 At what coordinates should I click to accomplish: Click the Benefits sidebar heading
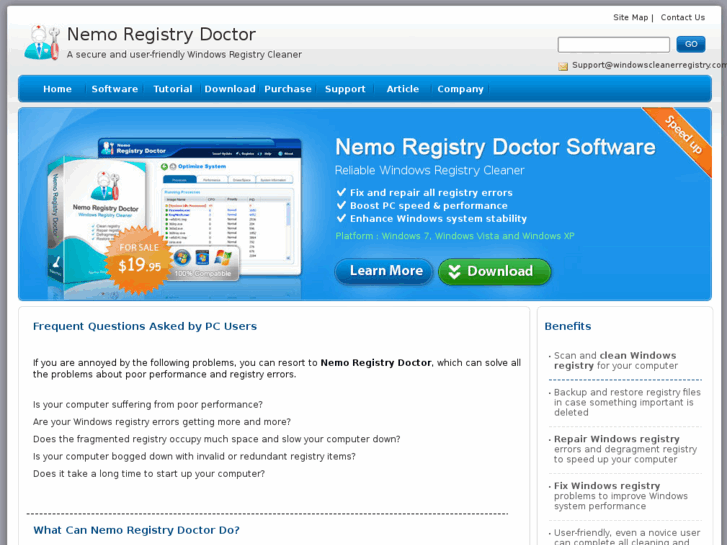(x=568, y=326)
